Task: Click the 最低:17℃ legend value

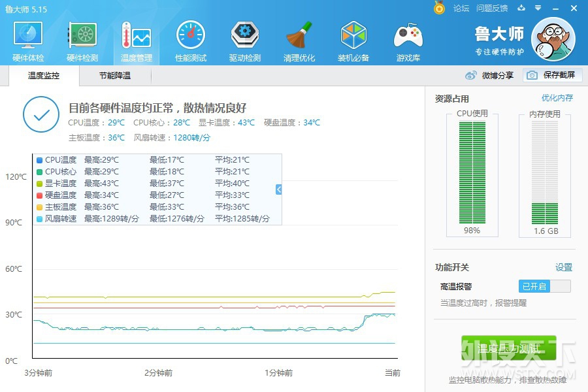Action: 167,160
